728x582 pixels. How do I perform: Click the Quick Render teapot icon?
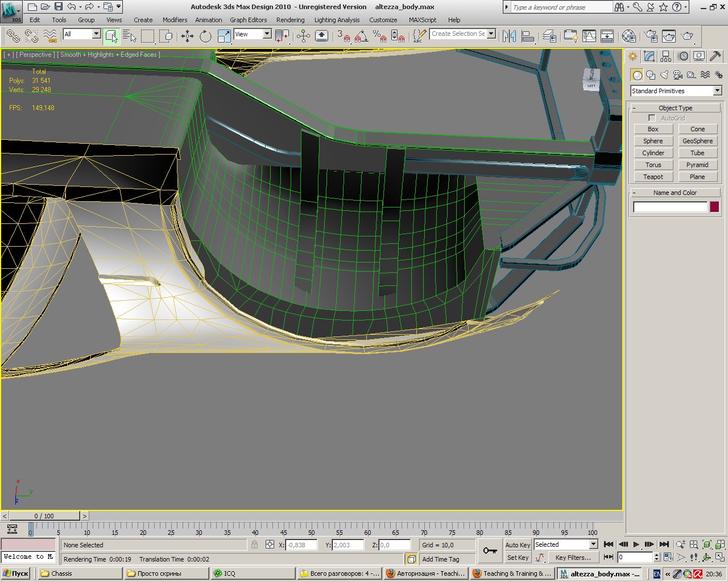[x=687, y=36]
